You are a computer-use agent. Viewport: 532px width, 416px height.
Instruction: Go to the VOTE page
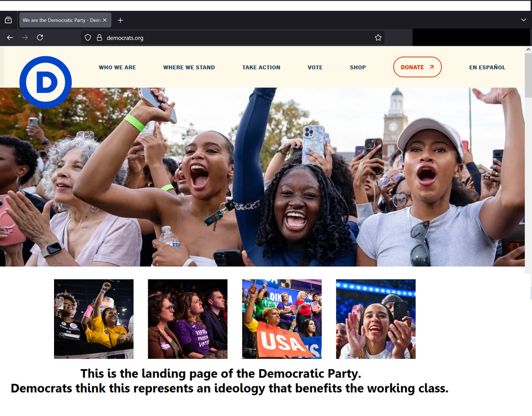tap(315, 67)
